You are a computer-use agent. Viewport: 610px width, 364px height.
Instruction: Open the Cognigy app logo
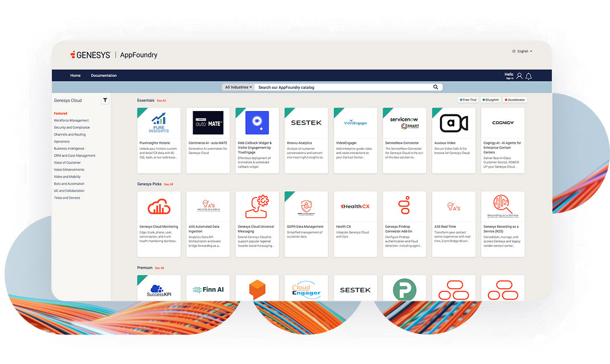coord(503,123)
